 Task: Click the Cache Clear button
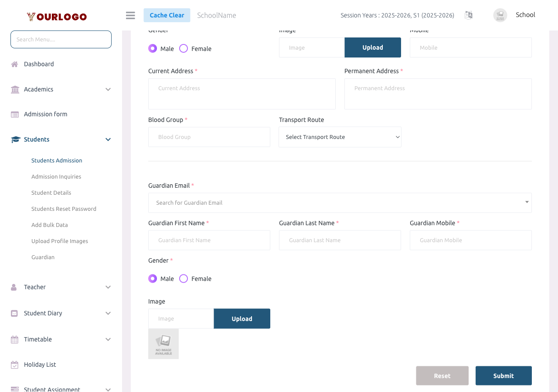click(x=167, y=15)
